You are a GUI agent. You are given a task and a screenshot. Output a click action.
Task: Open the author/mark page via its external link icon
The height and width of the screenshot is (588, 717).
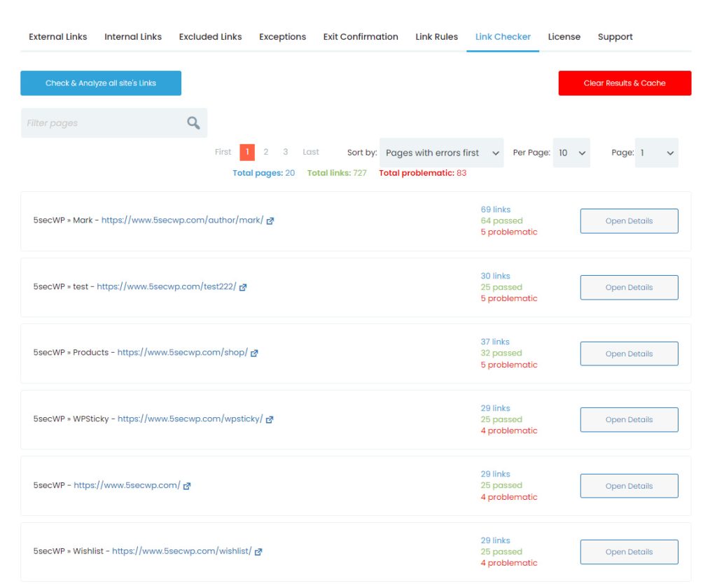click(x=271, y=220)
